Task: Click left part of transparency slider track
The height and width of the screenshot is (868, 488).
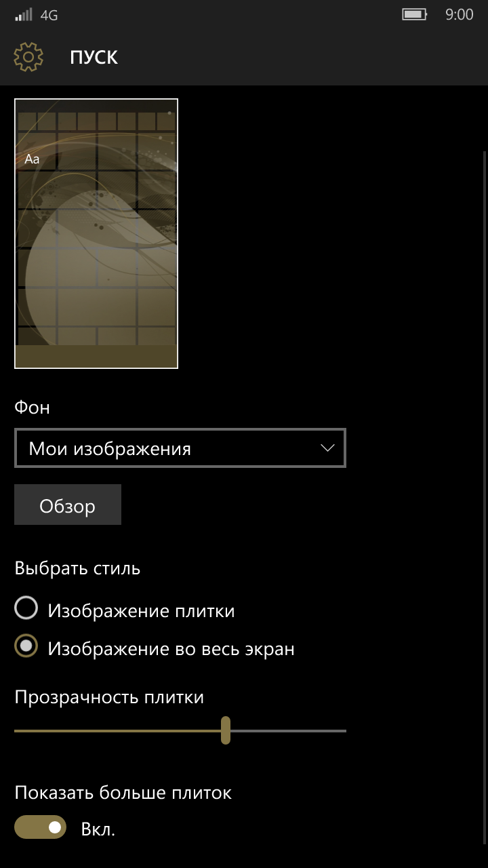Action: (x=68, y=731)
